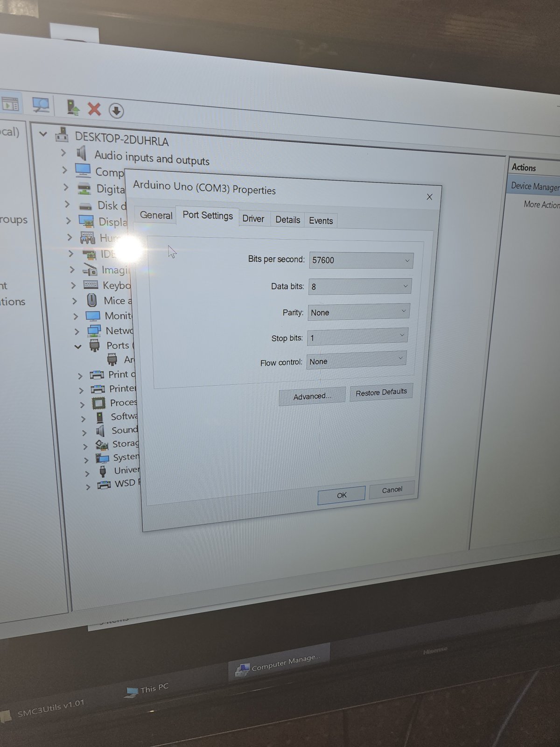Select the Mice category mouse icon
This screenshot has height=747, width=560.
coord(92,300)
